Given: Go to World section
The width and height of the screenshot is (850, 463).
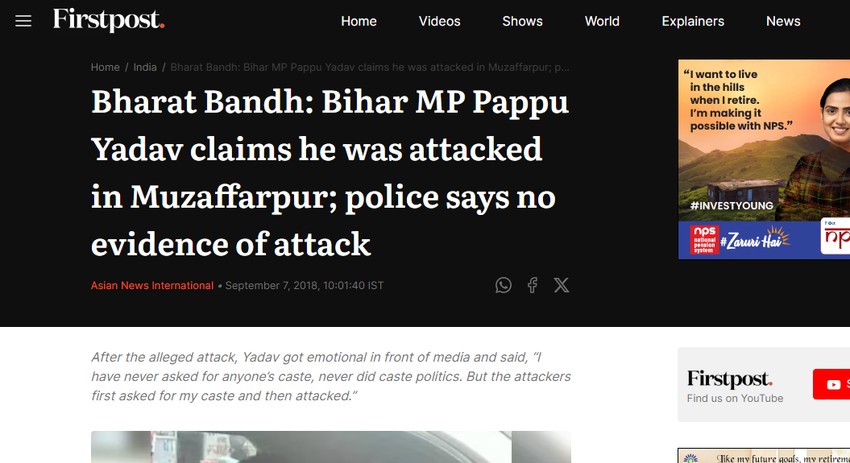Looking at the screenshot, I should [x=602, y=21].
